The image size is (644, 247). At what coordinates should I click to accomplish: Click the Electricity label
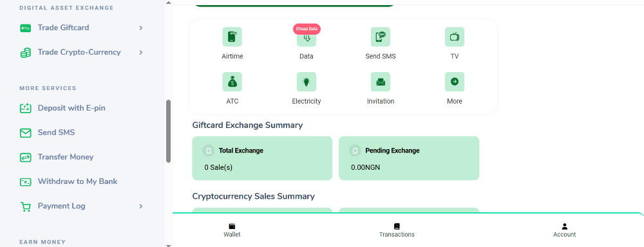pos(307,102)
